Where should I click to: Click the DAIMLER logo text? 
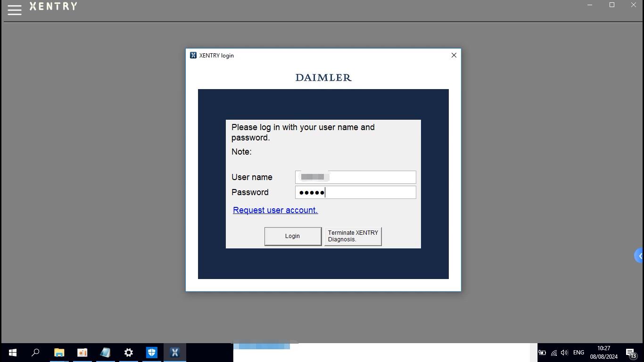coord(323,78)
